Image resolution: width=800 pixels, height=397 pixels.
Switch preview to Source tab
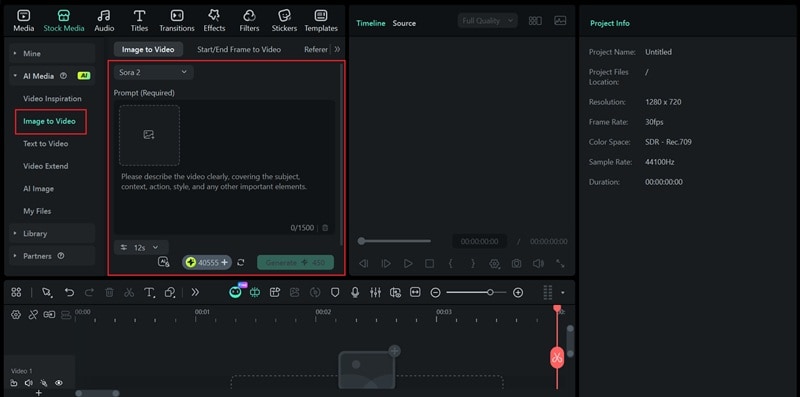(x=404, y=23)
